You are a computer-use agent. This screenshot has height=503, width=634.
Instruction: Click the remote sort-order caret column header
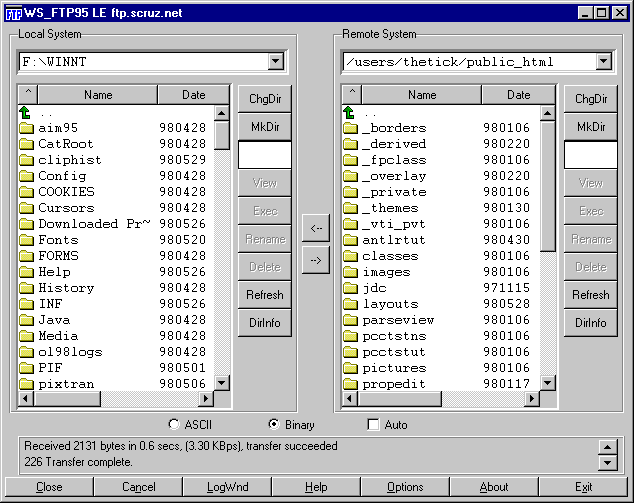[352, 95]
